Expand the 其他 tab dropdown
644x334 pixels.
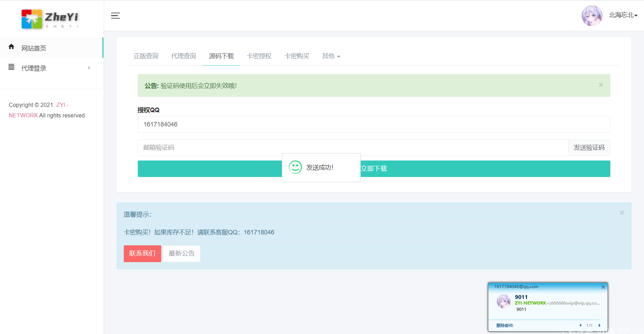pos(331,56)
